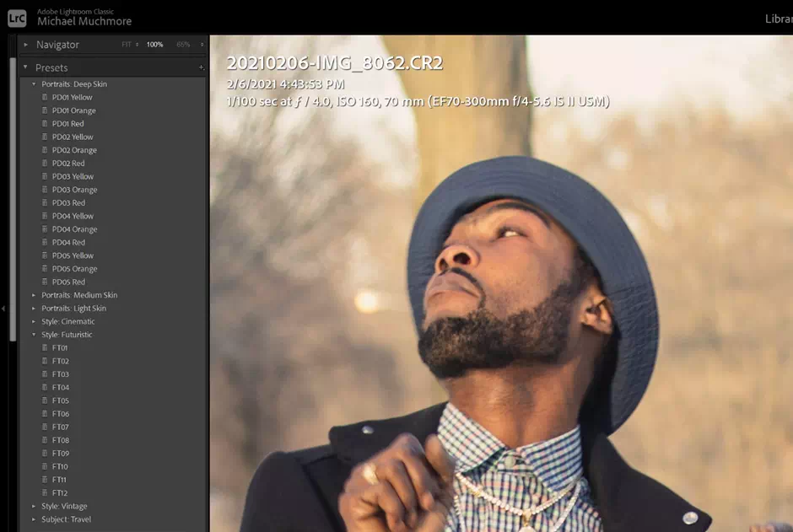Apply the PD01 Red preset
The image size is (793, 532).
pyautogui.click(x=67, y=123)
